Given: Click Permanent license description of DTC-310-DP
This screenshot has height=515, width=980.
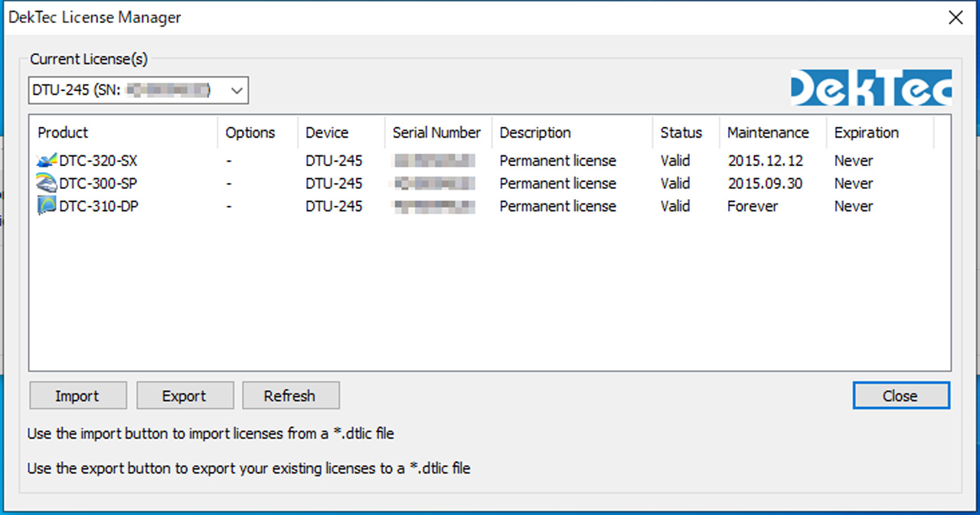Looking at the screenshot, I should tap(558, 207).
